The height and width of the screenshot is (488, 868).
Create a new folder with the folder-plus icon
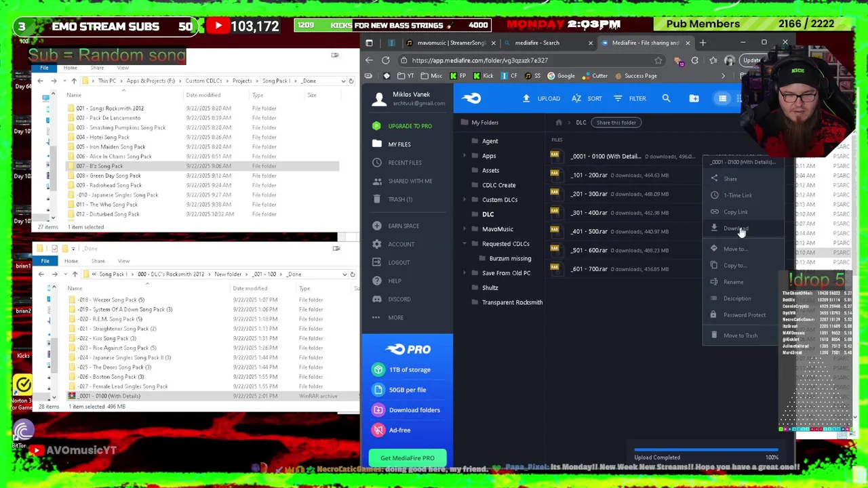[x=694, y=98]
